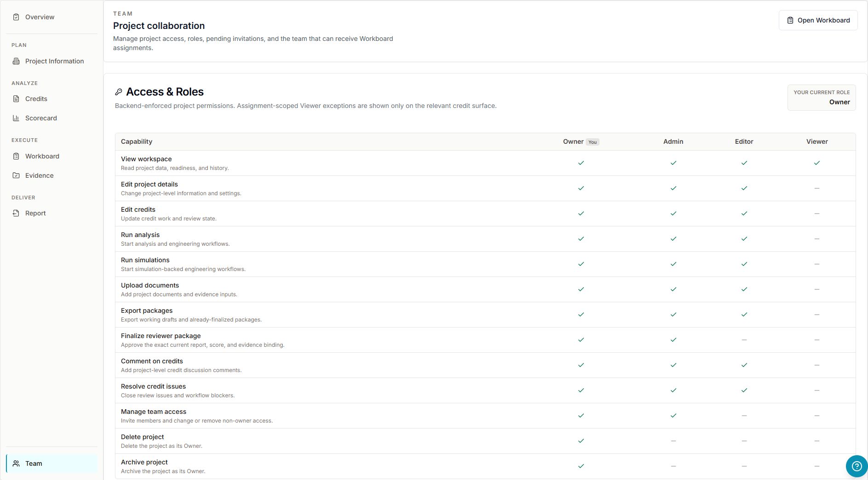Click the 'Run simulations' capability label
Viewport: 868px width, 480px height.
coord(145,260)
